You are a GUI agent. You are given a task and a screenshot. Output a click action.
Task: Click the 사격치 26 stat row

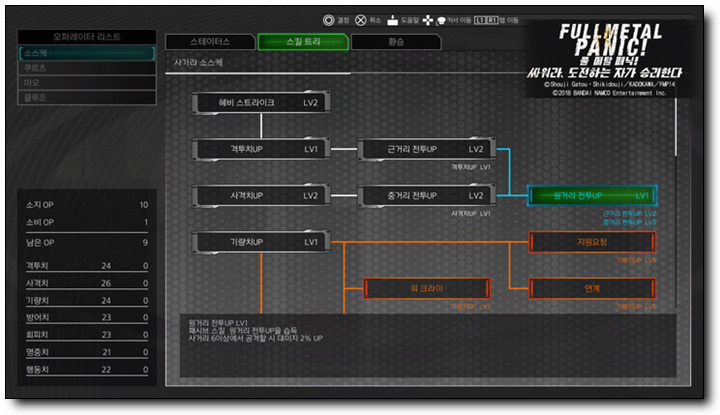tap(87, 283)
